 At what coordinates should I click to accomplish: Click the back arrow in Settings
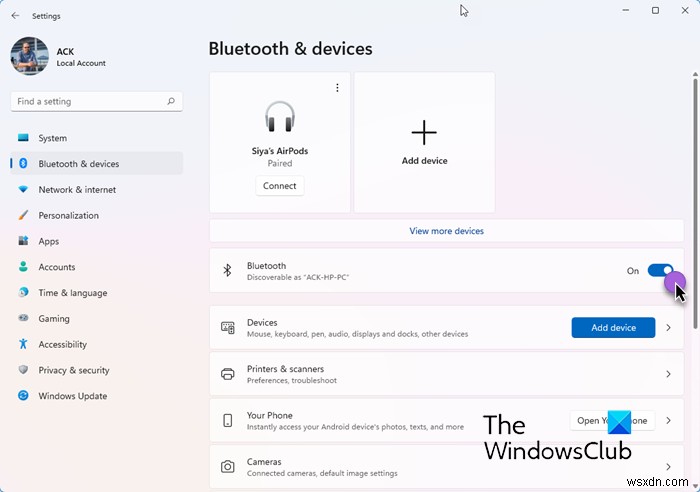point(15,16)
